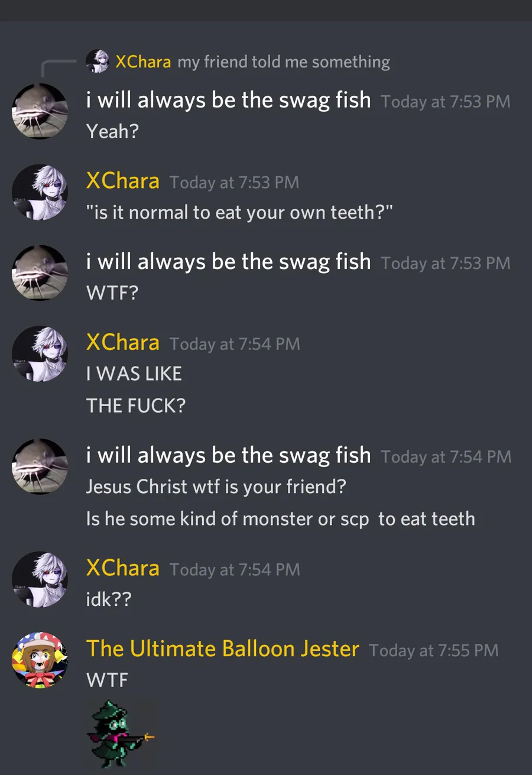532x775 pixels.
Task: Click the "idk??" message
Action: click(109, 599)
